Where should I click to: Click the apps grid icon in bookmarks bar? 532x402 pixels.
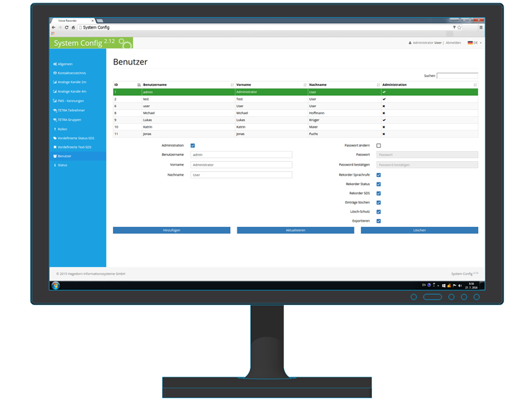click(x=53, y=33)
